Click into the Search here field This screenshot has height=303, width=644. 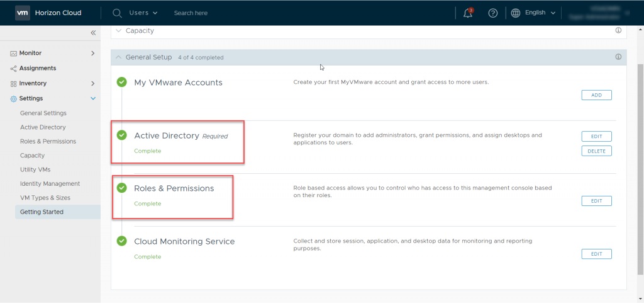191,13
